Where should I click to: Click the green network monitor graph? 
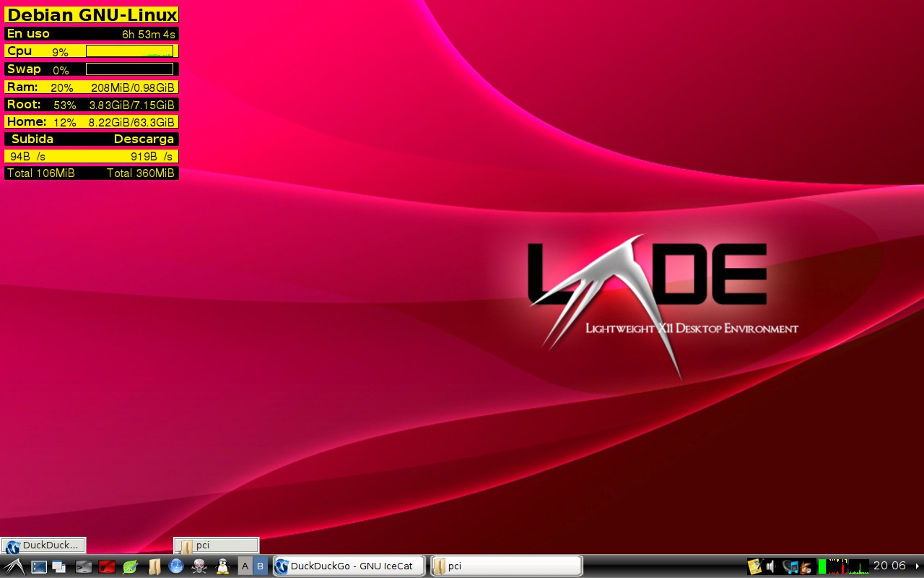859,566
